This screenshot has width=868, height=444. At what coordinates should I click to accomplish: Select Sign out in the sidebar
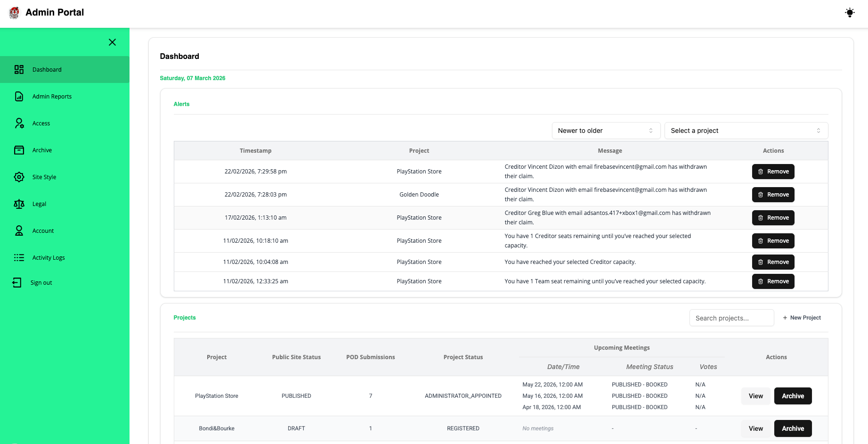tap(41, 283)
